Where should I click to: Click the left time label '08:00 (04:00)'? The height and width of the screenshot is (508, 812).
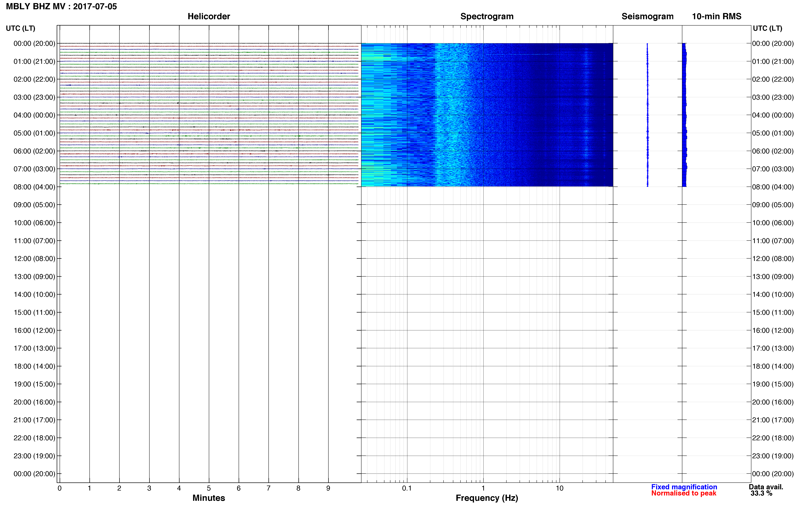pyautogui.click(x=34, y=187)
